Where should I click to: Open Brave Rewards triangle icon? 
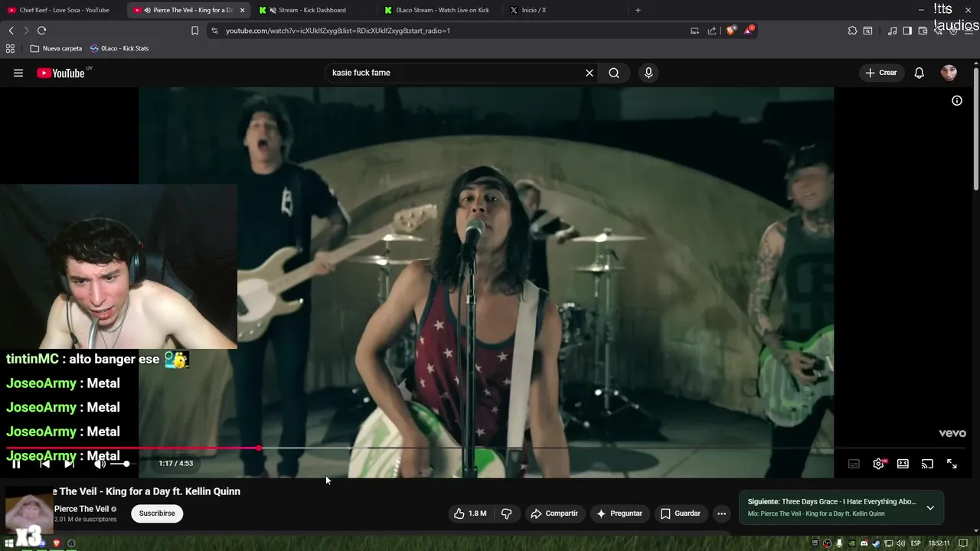click(x=749, y=31)
